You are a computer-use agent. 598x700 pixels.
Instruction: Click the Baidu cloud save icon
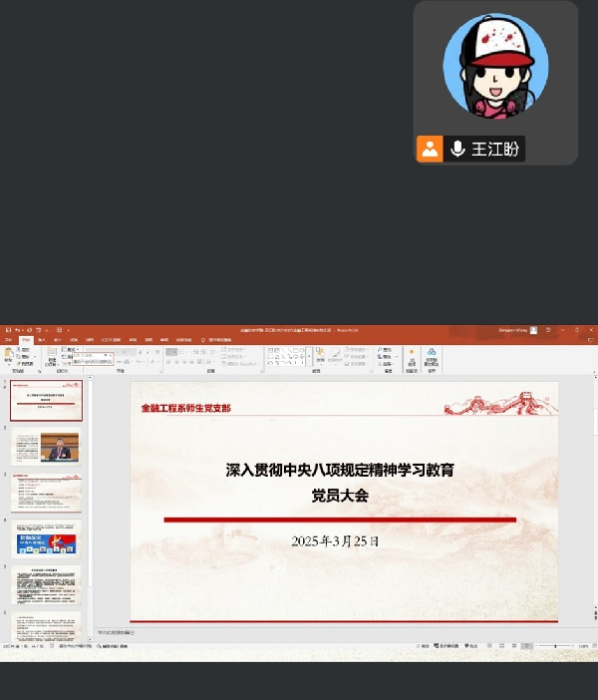(432, 354)
